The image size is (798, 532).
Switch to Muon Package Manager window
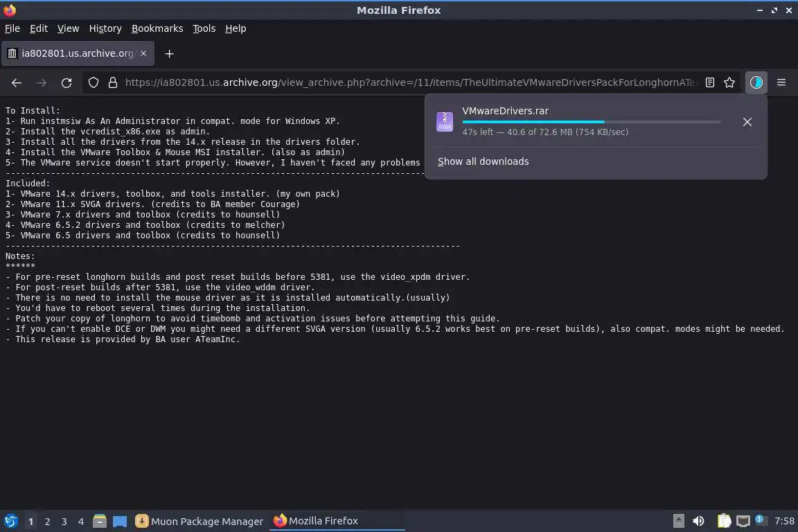[x=199, y=522]
